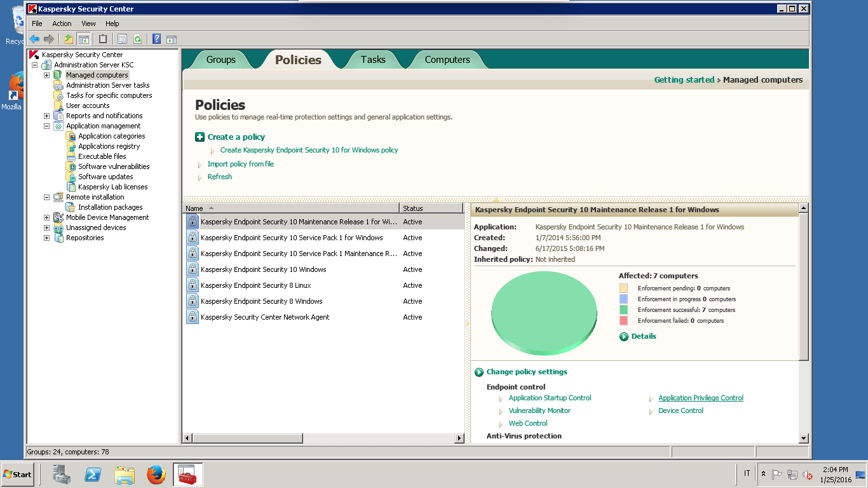Select Executable files in the tree
Screen dimensions: 868x488
102,156
